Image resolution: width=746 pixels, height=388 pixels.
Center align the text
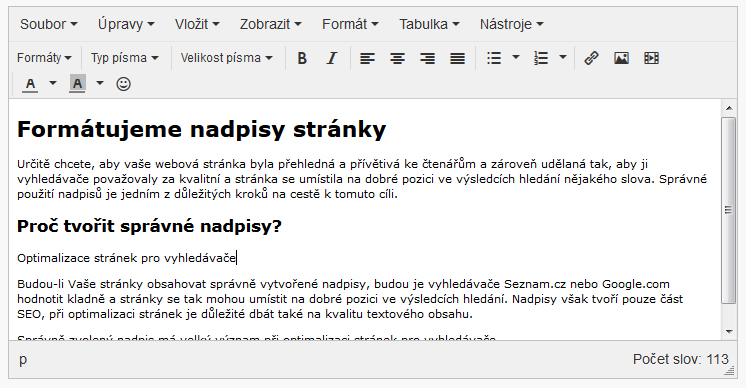click(x=397, y=58)
